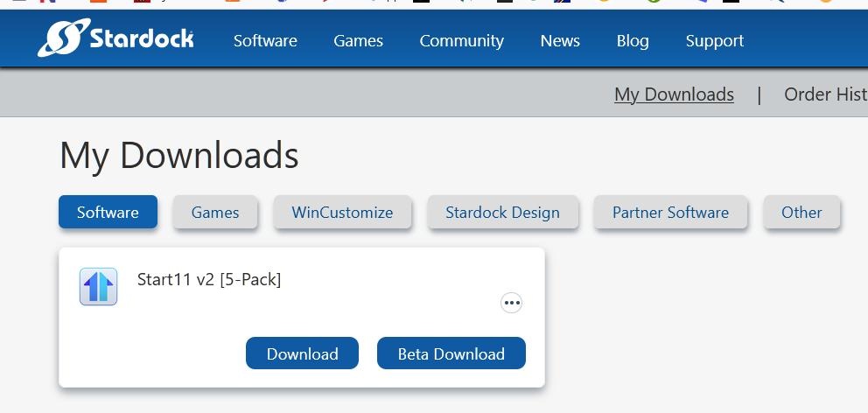The image size is (868, 413).
Task: Go to Community in the top navigation
Action: pos(461,41)
